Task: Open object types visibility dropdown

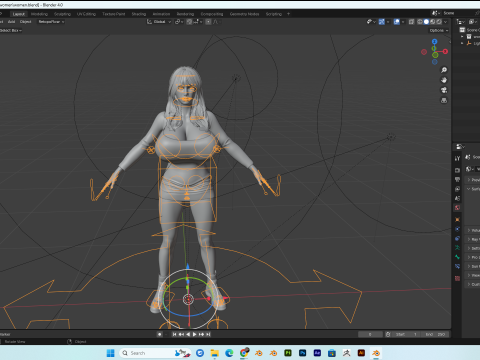Action: (x=371, y=22)
